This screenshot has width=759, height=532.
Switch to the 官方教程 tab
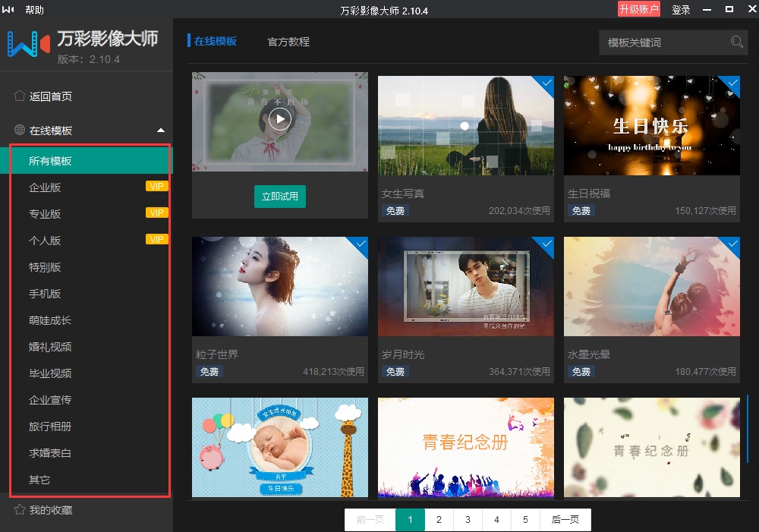tap(288, 42)
